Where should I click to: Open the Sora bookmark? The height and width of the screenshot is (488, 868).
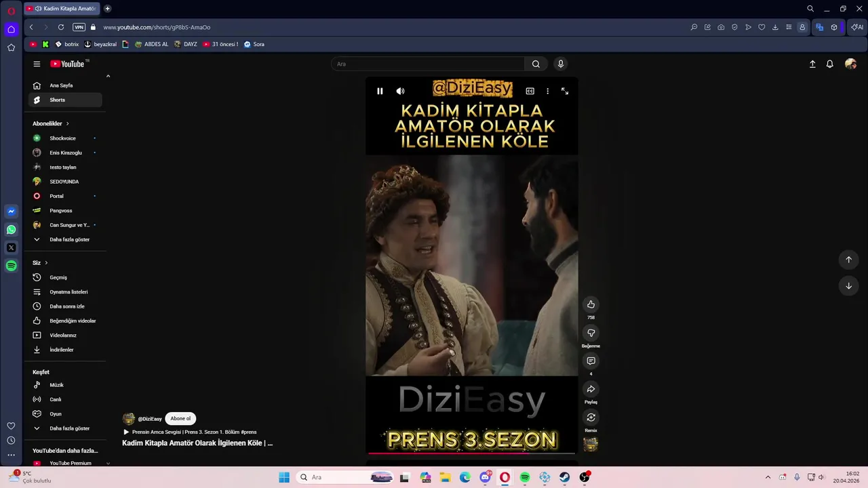pyautogui.click(x=254, y=44)
